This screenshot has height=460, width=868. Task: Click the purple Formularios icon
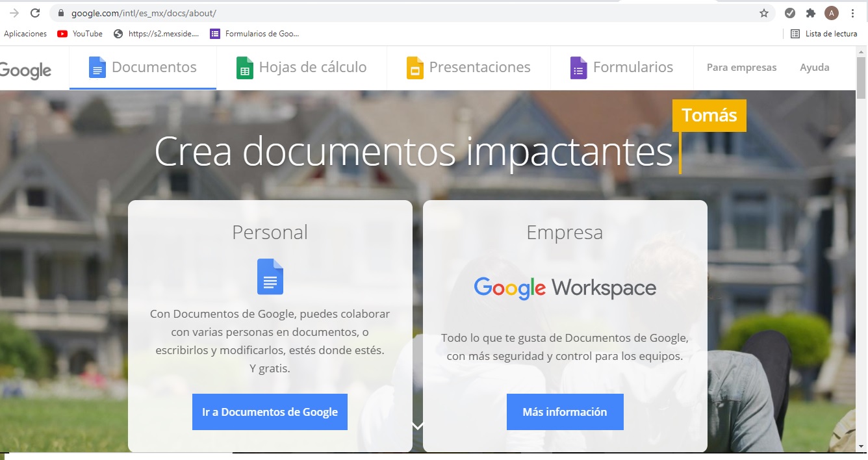pyautogui.click(x=579, y=68)
